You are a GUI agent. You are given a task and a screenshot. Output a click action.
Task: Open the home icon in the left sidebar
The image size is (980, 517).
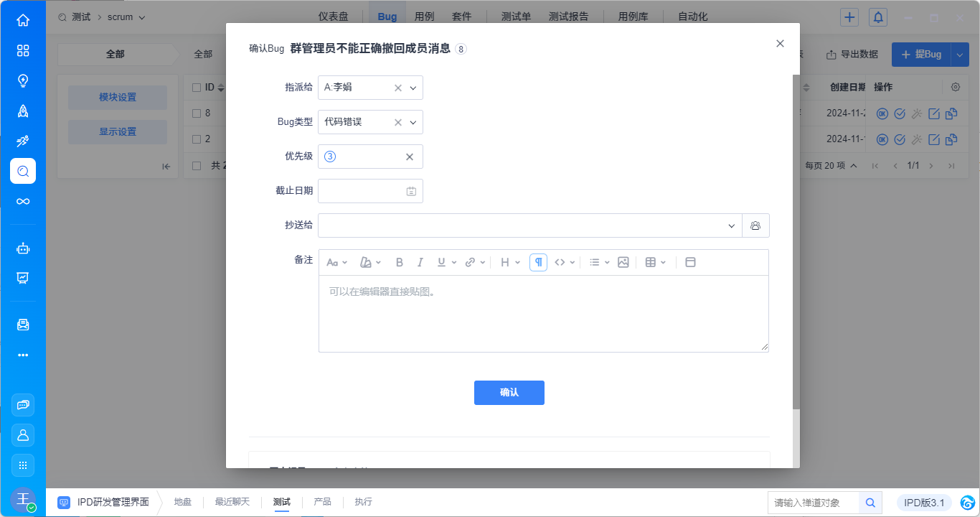pos(23,20)
